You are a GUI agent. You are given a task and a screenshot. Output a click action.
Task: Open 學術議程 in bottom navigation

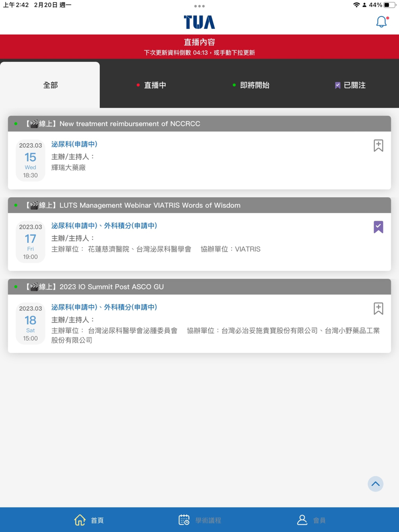coord(199,520)
